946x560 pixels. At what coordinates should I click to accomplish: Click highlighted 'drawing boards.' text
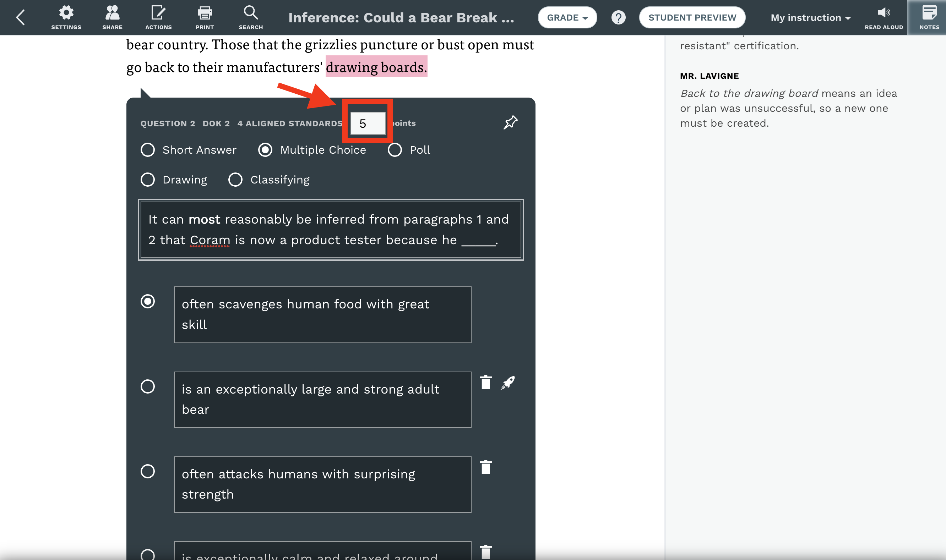coord(376,67)
